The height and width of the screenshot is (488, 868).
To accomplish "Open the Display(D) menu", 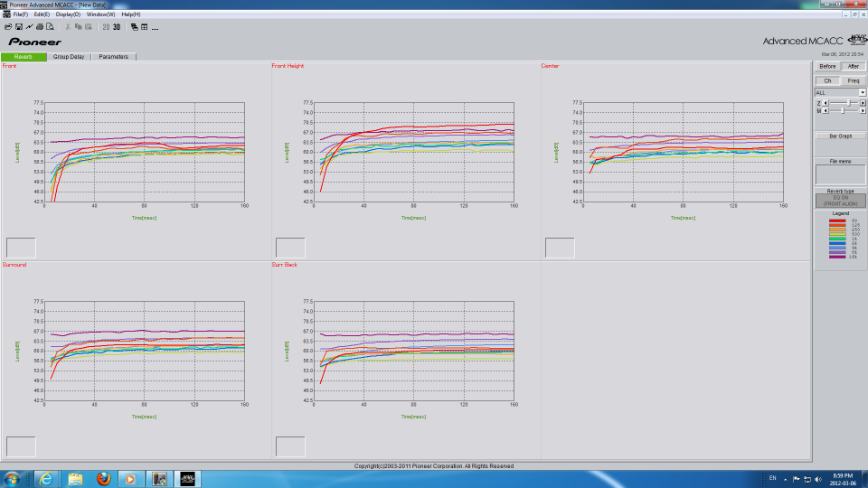I will click(68, 14).
